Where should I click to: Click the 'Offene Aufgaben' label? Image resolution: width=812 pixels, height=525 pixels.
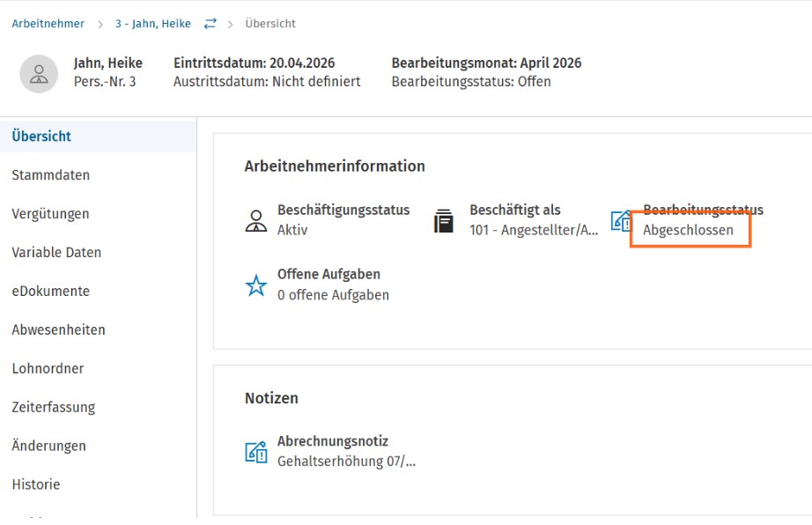[328, 274]
